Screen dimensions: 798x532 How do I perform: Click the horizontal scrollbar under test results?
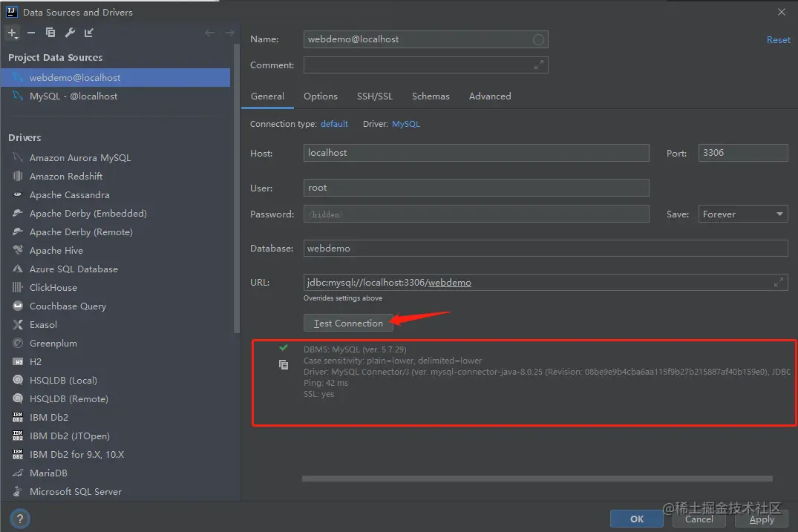pos(537,479)
